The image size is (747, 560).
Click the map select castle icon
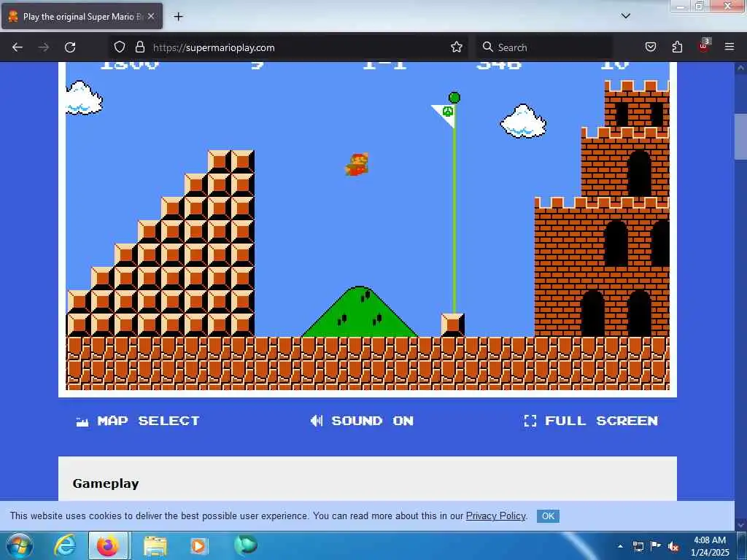tap(82, 421)
